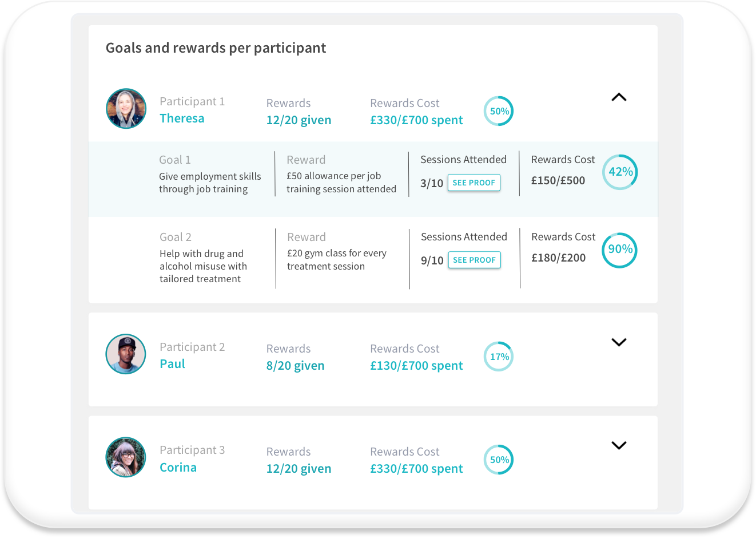Click Theresa's 50% progress ring

(x=499, y=111)
